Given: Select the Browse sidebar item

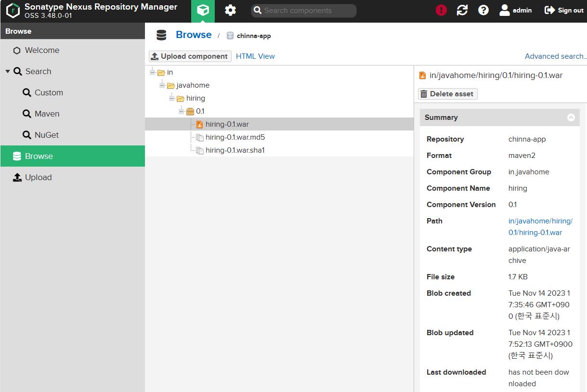Looking at the screenshot, I should [x=73, y=156].
